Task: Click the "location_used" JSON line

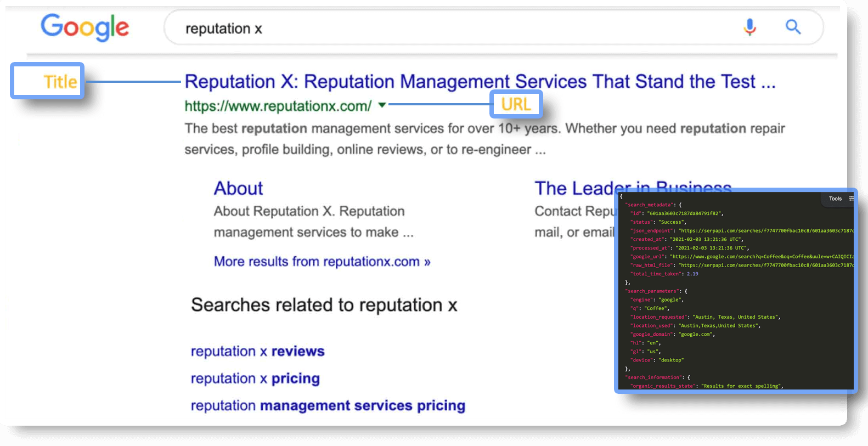Action: click(x=695, y=326)
